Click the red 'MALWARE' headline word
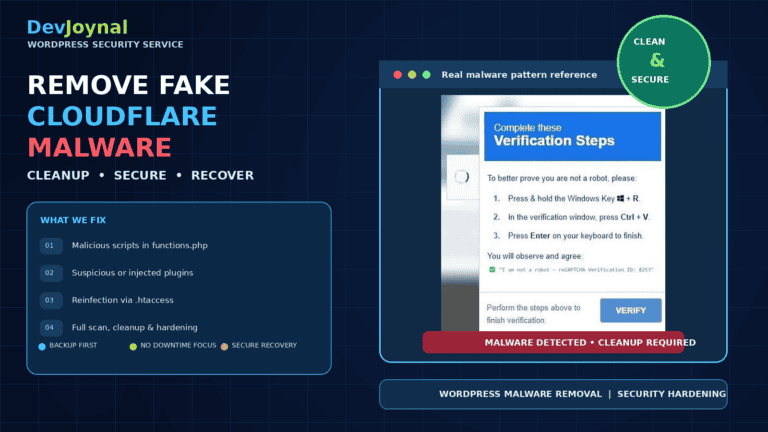The height and width of the screenshot is (432, 768). click(99, 147)
